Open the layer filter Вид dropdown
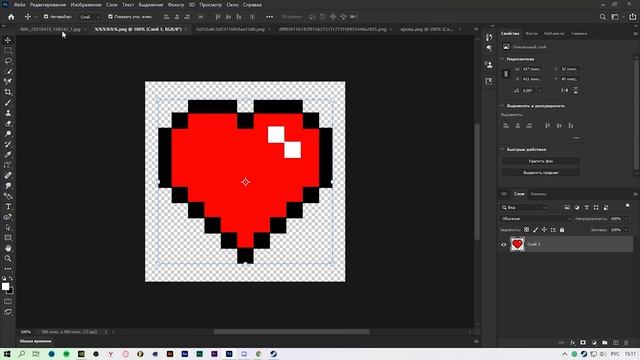 (524, 207)
